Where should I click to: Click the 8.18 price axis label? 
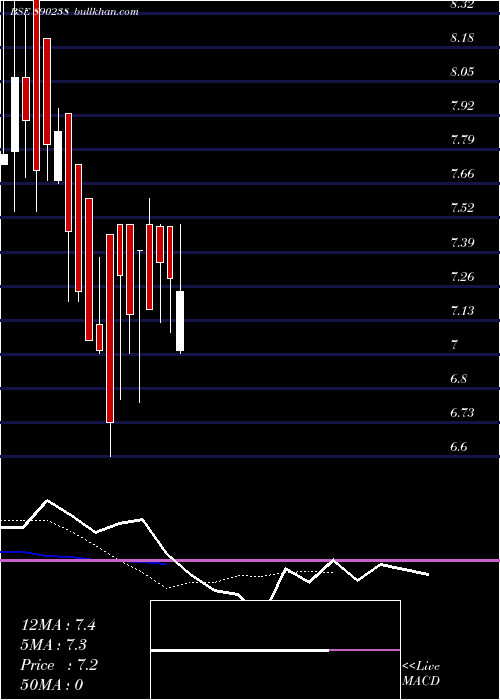(462, 38)
